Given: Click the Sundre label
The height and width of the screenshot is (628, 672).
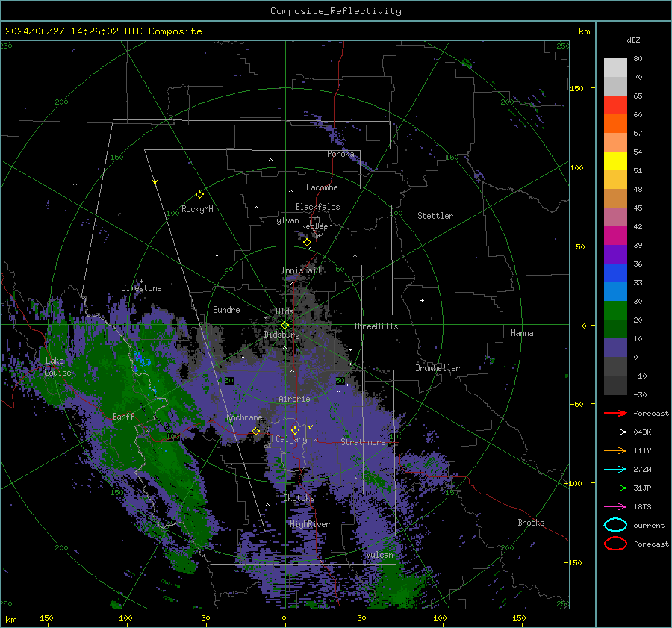Looking at the screenshot, I should [x=226, y=309].
